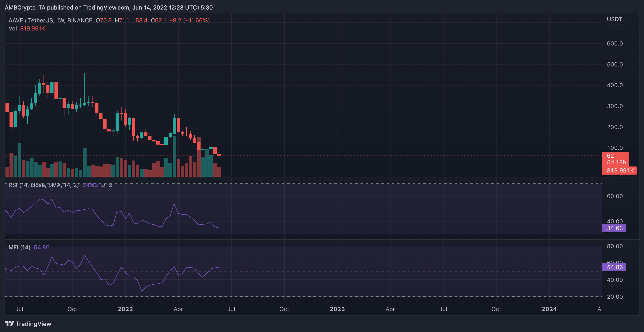Click the H71.1 high value in header

pos(122,20)
